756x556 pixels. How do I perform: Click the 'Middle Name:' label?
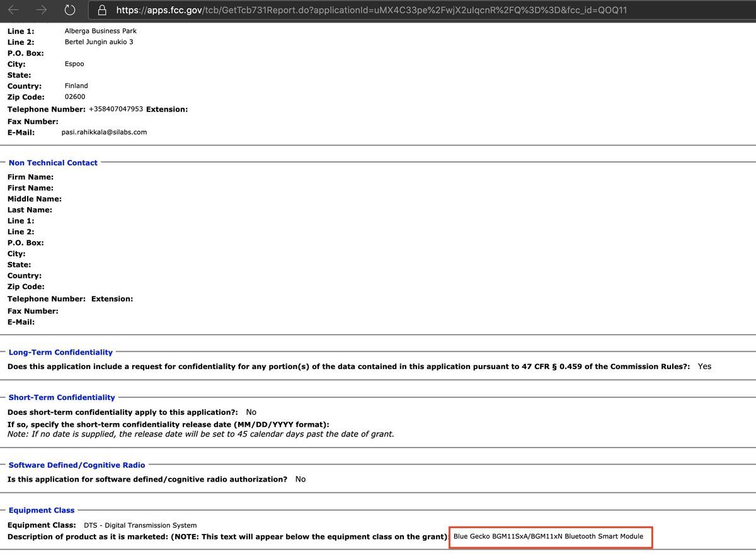tap(35, 199)
